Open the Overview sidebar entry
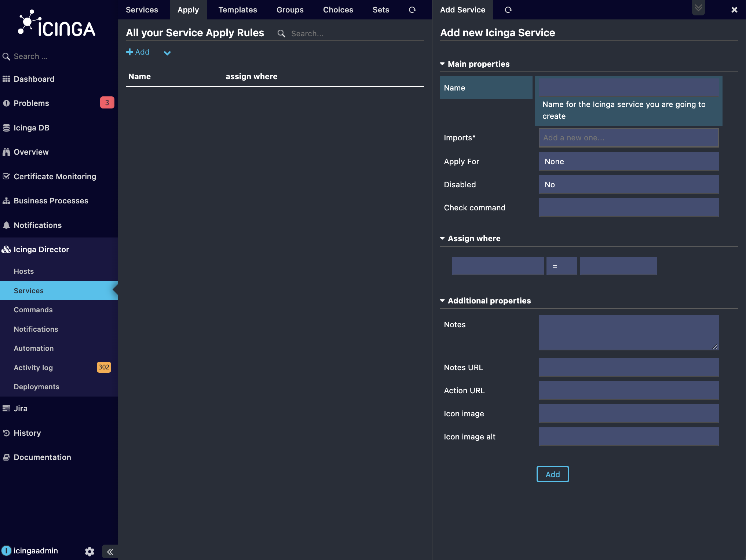 (x=31, y=152)
